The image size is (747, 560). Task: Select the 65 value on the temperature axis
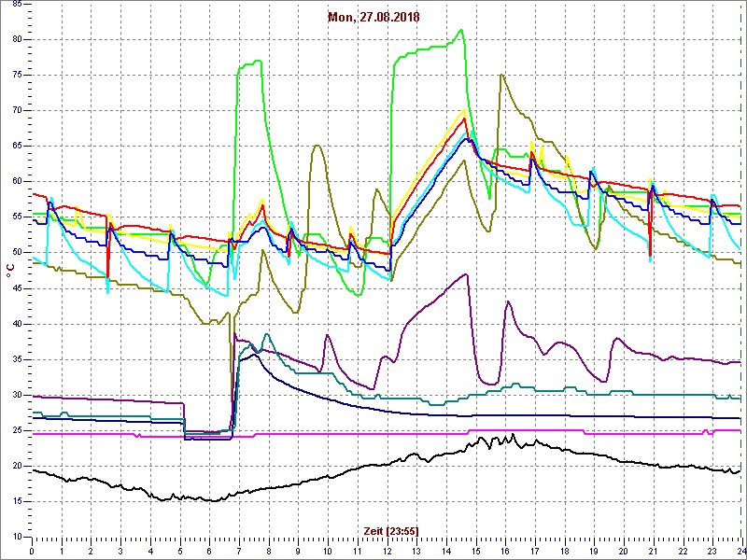click(x=16, y=147)
